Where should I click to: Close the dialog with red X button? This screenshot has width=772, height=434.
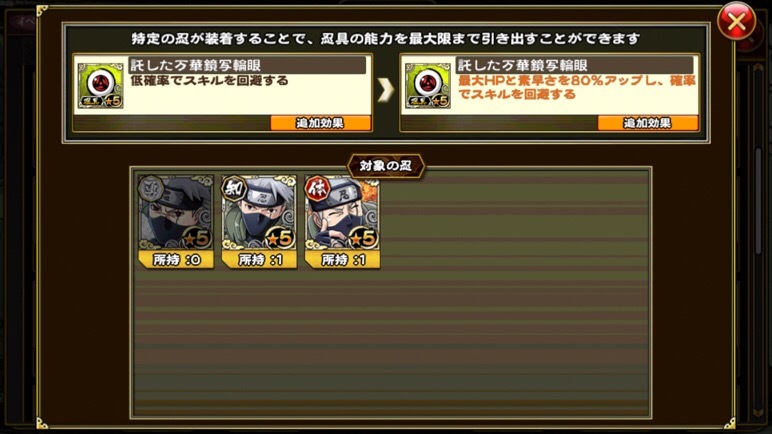tap(737, 22)
